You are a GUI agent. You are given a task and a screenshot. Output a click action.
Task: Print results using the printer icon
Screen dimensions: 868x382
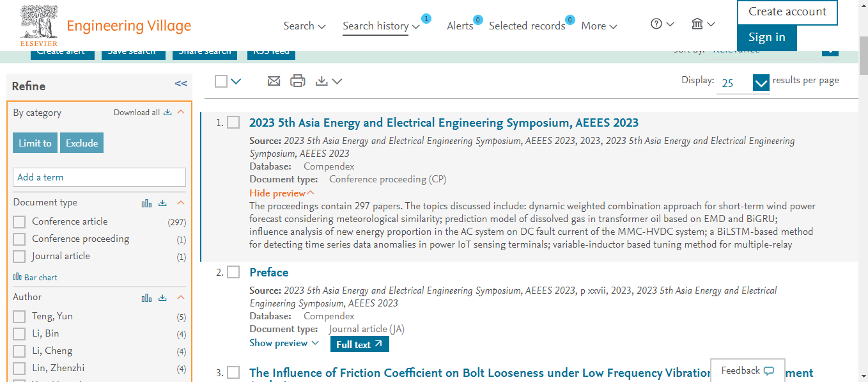(x=298, y=81)
